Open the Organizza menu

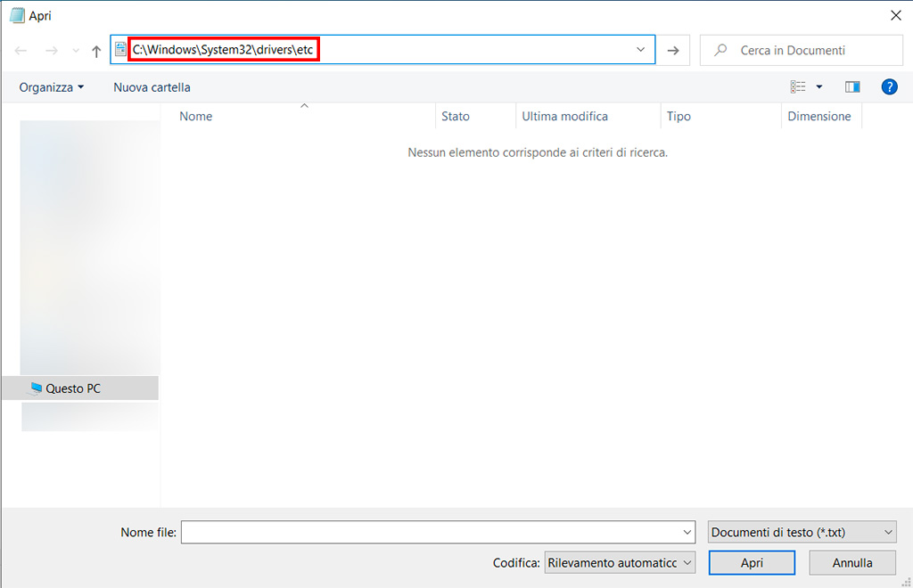point(51,87)
